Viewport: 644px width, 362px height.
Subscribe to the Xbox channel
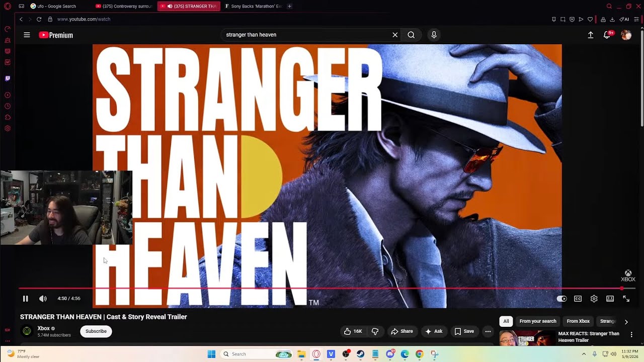click(x=96, y=331)
